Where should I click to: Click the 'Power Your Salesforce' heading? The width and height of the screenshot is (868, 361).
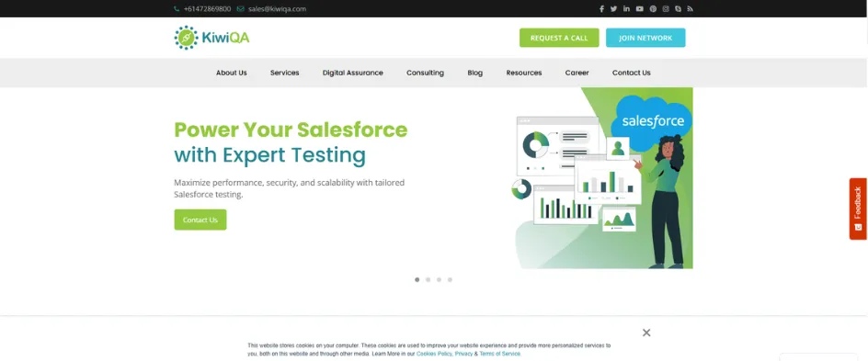pos(291,130)
